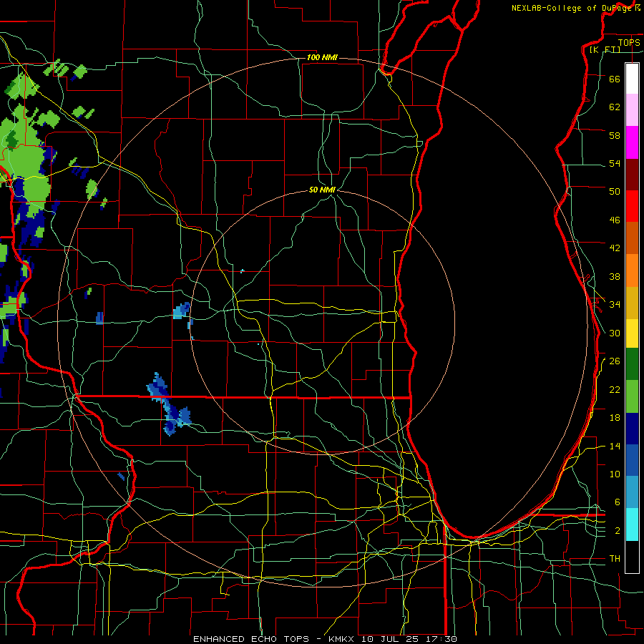The height and width of the screenshot is (644, 644).
Task: Click the legend value '50'
Action: 615,192
